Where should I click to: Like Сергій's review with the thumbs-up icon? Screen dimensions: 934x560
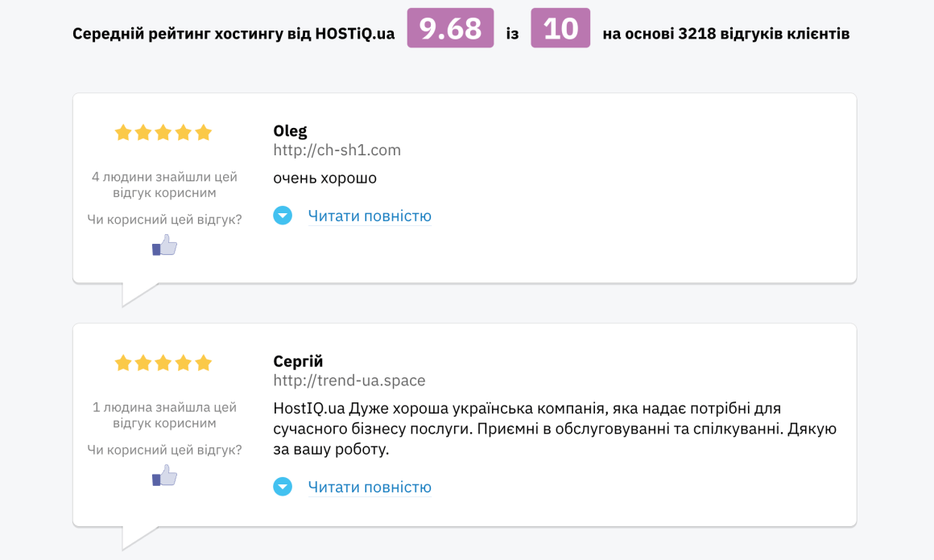[165, 476]
